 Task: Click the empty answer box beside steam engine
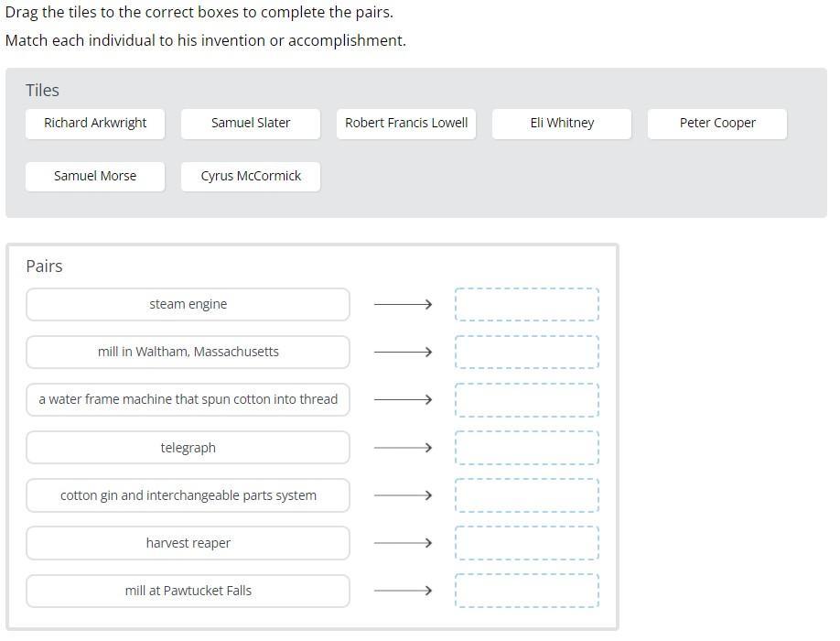[527, 304]
